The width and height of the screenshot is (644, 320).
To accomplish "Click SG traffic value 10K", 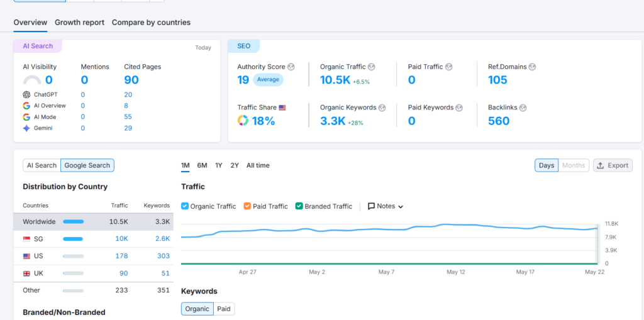I will coord(121,239).
